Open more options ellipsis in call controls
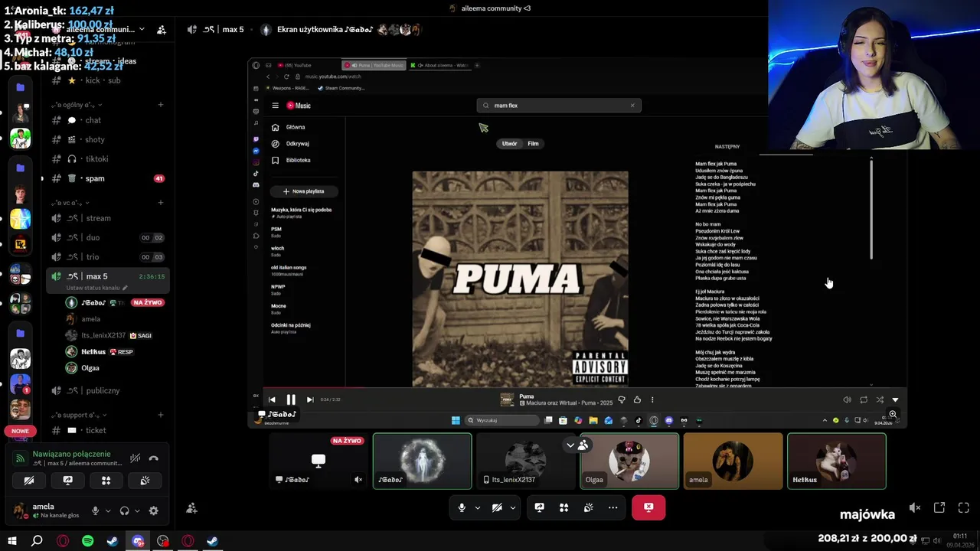Image resolution: width=980 pixels, height=551 pixels. (612, 507)
